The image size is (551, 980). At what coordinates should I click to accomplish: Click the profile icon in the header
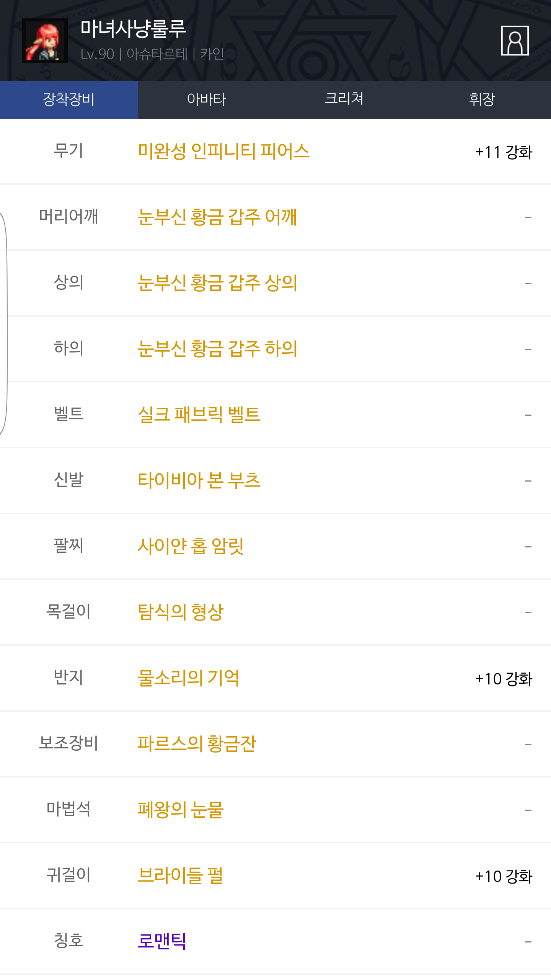(x=515, y=41)
